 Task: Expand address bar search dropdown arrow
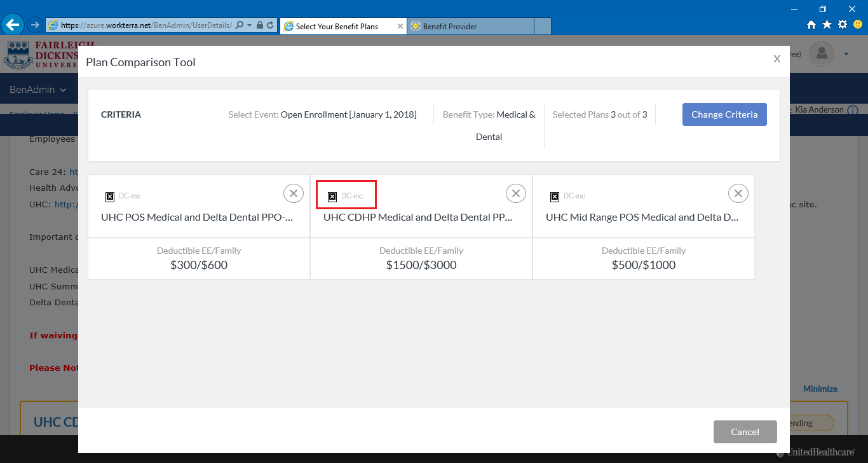pos(249,25)
